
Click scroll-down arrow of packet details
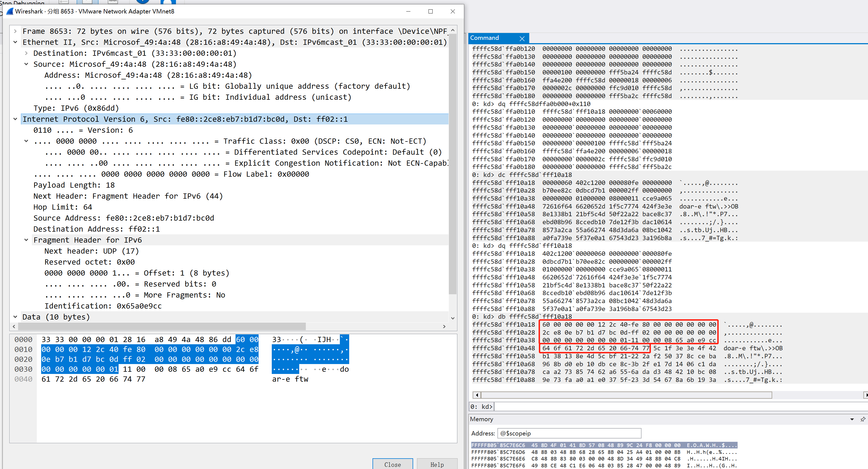point(453,318)
